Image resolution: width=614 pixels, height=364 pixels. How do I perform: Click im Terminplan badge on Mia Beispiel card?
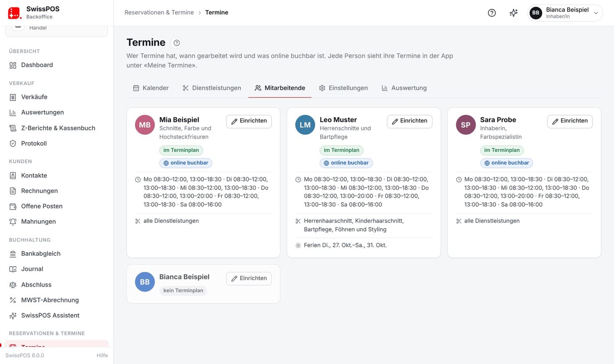[x=181, y=150]
